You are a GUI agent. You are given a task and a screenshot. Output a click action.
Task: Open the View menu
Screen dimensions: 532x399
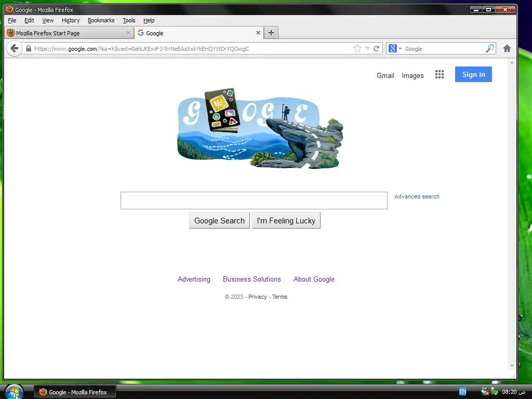pos(48,20)
